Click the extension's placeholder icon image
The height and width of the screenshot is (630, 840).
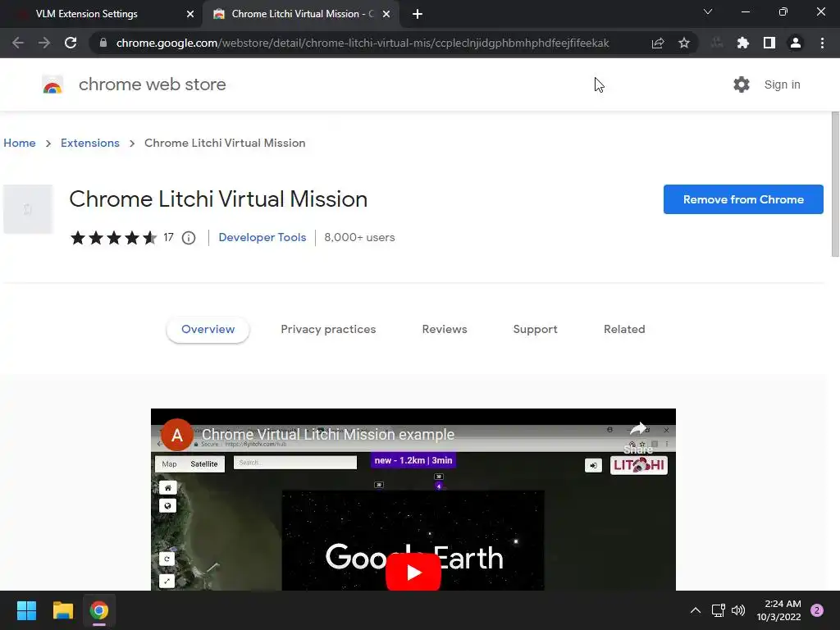click(x=28, y=209)
